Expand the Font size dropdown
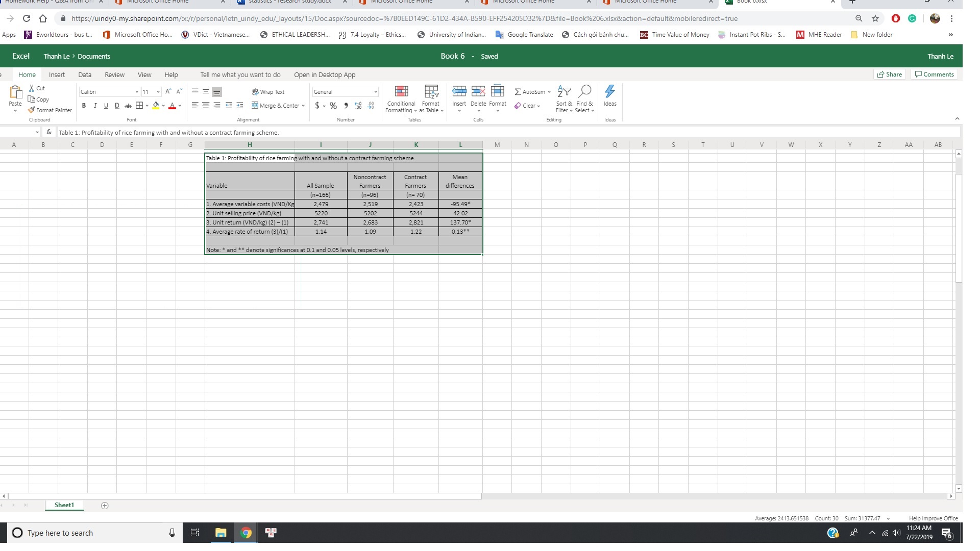Image resolution: width=980 pixels, height=551 pixels. [x=156, y=92]
